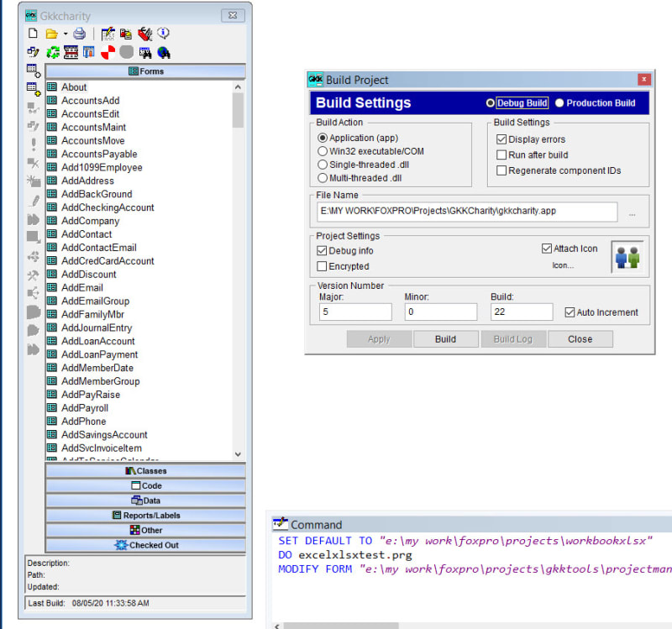Click the forms list scrollbar thumb

click(239, 111)
